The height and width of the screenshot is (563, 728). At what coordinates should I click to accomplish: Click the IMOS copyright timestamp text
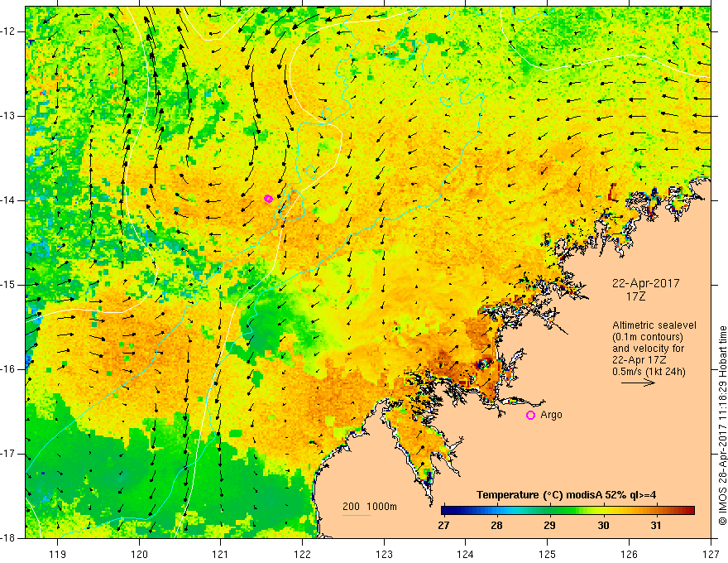coord(722,425)
